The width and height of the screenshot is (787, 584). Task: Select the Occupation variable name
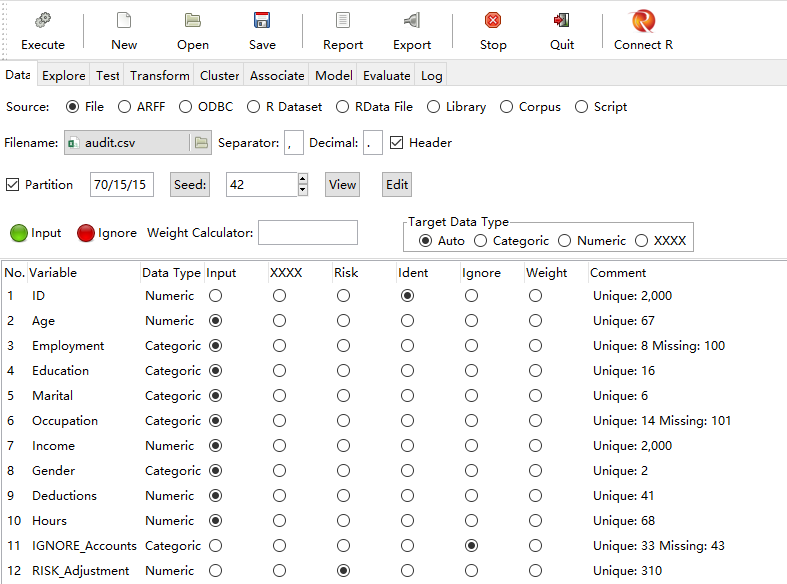point(65,421)
